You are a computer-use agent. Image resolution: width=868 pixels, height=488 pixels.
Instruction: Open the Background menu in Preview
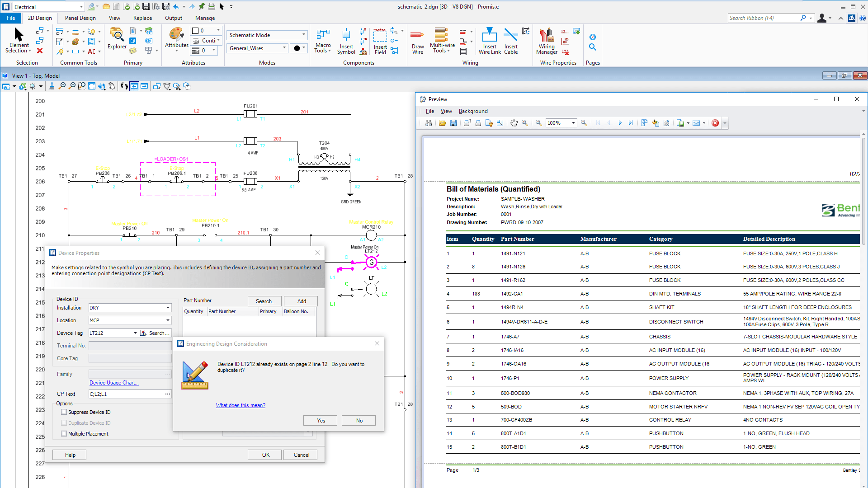tap(473, 111)
